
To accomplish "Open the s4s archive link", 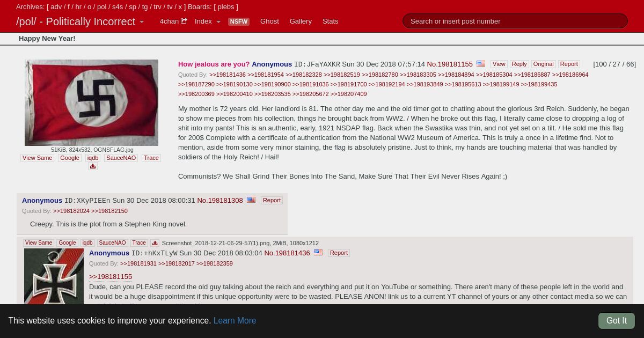I will [118, 7].
